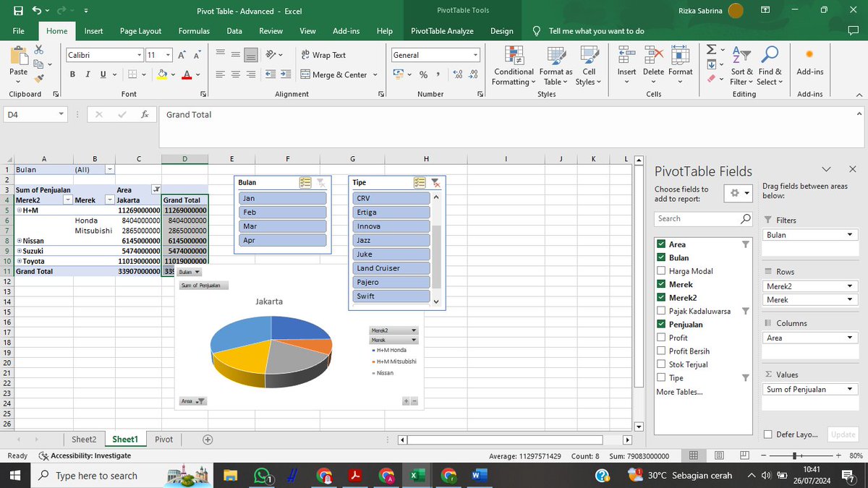Viewport: 868px width, 488px height.
Task: Toggle multi-select in Bulan slicer
Action: (x=305, y=183)
